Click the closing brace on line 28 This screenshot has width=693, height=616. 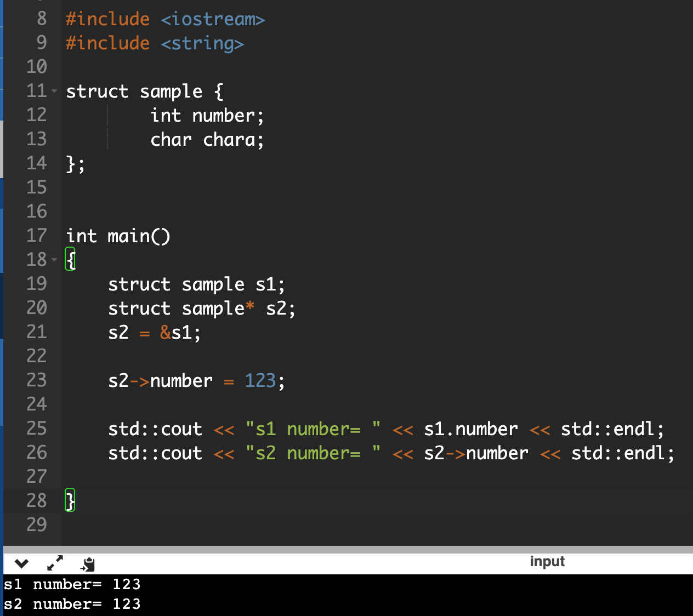pyautogui.click(x=70, y=500)
